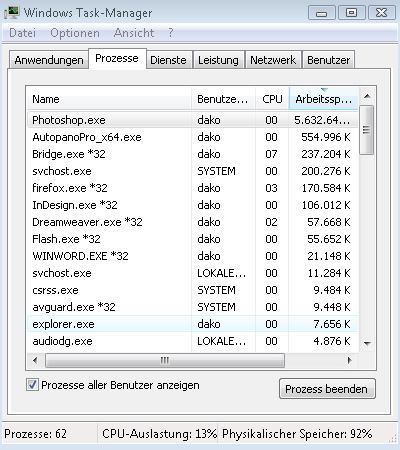
Task: Click the Task-Manager title bar icon
Action: pyautogui.click(x=11, y=13)
